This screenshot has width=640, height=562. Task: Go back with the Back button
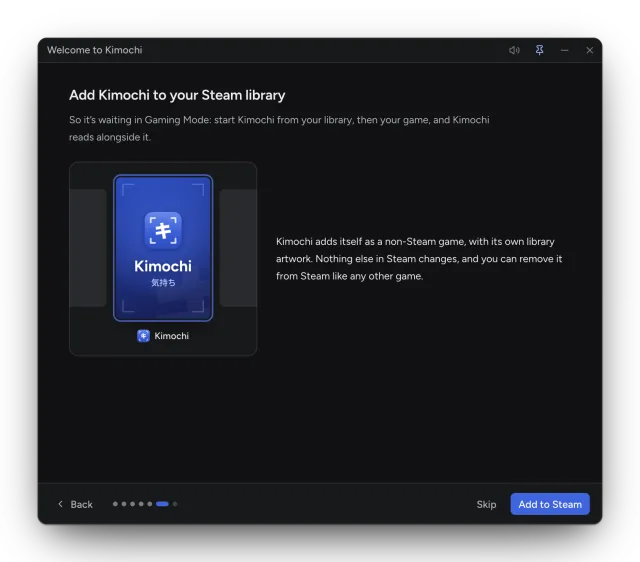point(75,504)
